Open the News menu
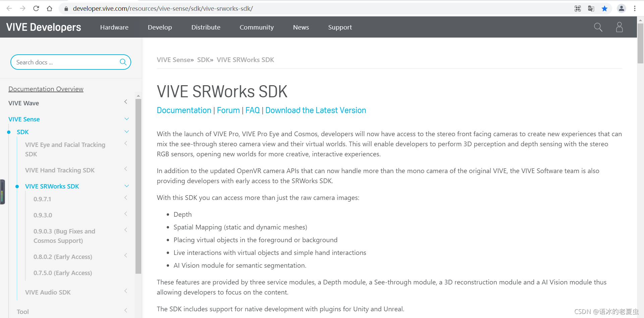This screenshot has height=318, width=644. (x=301, y=27)
